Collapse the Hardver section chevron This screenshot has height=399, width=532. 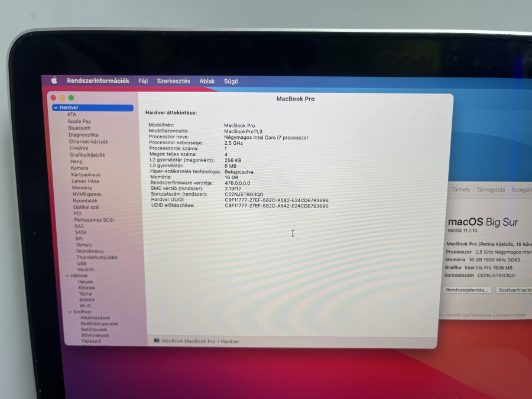56,108
